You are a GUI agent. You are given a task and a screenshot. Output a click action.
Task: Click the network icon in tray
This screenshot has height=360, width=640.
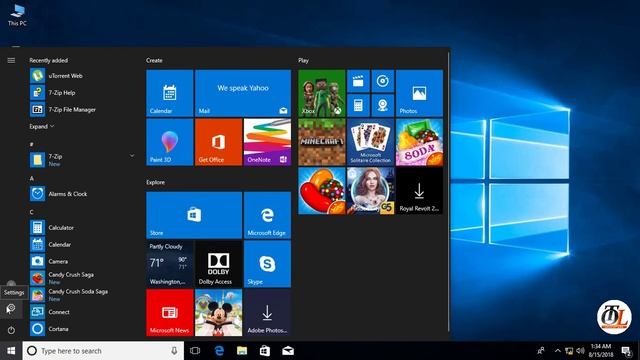pos(569,351)
